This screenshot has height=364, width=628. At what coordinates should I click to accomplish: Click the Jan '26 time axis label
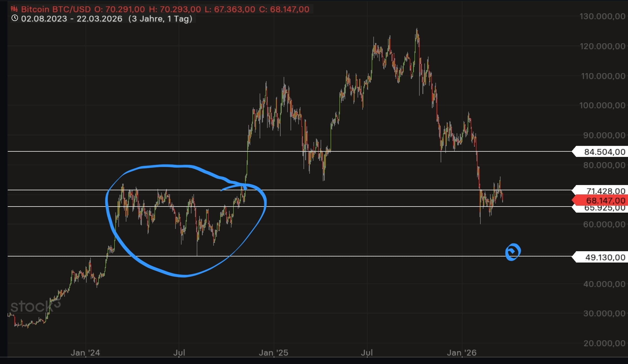(462, 353)
